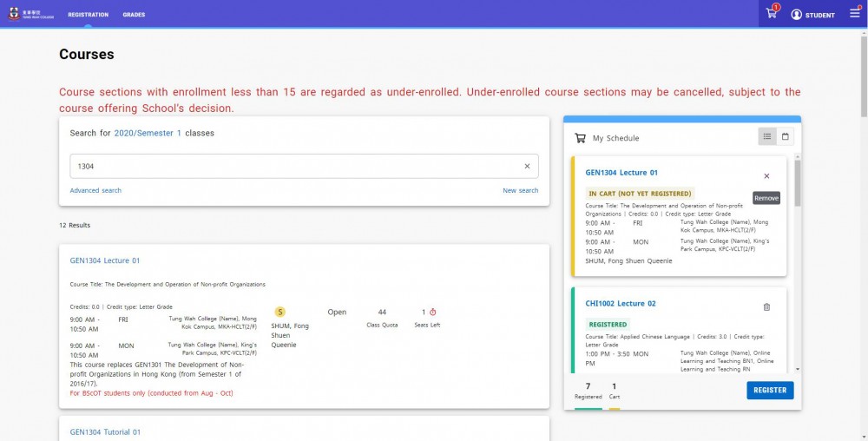Open the Advanced search link
This screenshot has height=441, width=868.
point(95,190)
